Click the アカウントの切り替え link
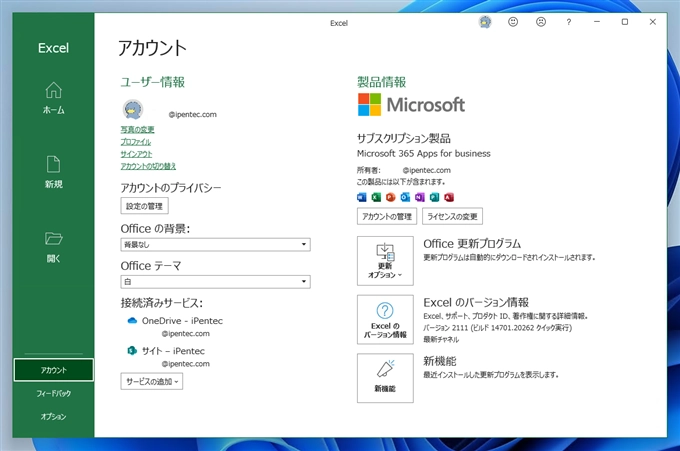Screen dimensions: 680x451 (x=148, y=166)
